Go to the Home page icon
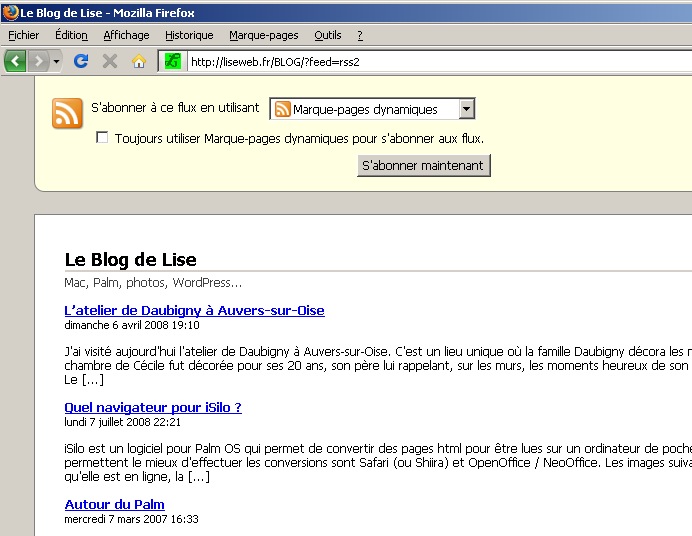The width and height of the screenshot is (692, 536). click(139, 61)
